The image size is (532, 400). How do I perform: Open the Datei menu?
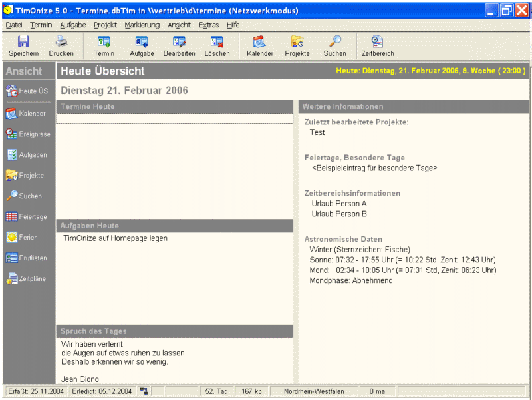pos(14,25)
